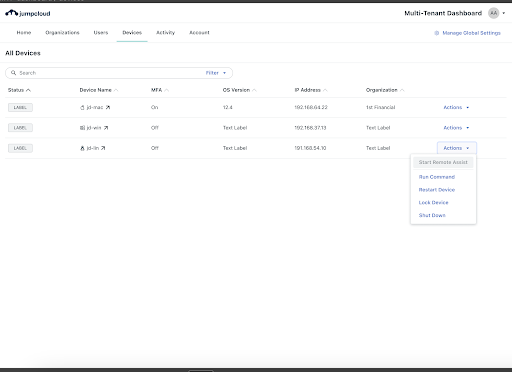The width and height of the screenshot is (512, 372).
Task: Open jd-mac via its external link arrow
Action: click(108, 107)
